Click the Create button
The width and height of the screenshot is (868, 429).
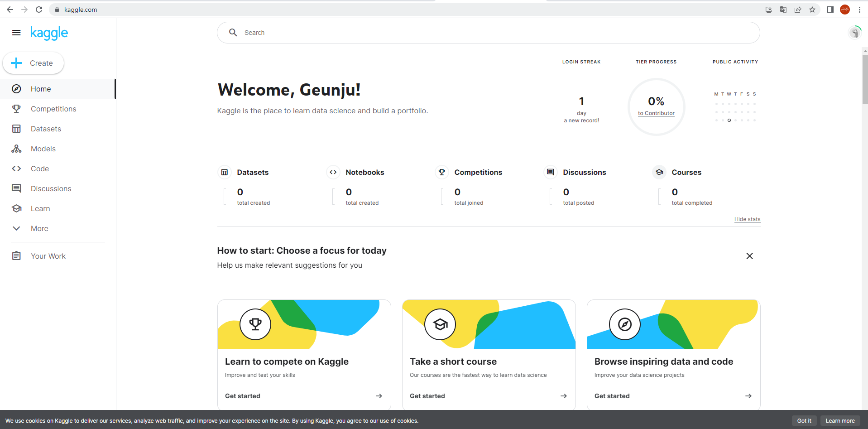(33, 63)
